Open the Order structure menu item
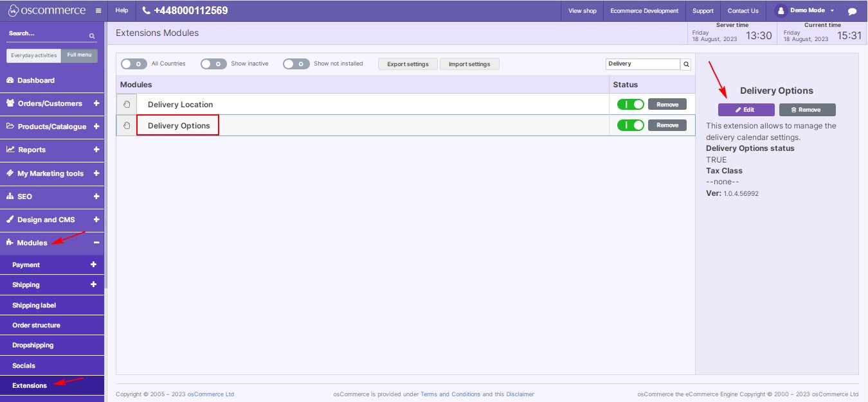The image size is (868, 402). coord(51,325)
